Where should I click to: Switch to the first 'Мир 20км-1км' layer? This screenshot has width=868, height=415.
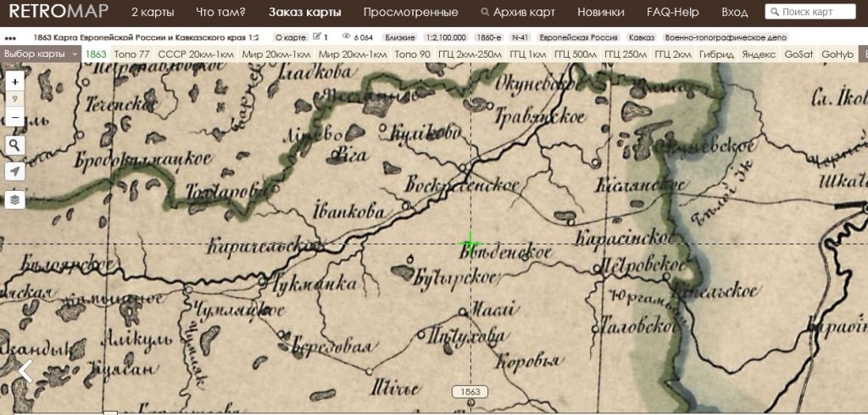[x=276, y=54]
